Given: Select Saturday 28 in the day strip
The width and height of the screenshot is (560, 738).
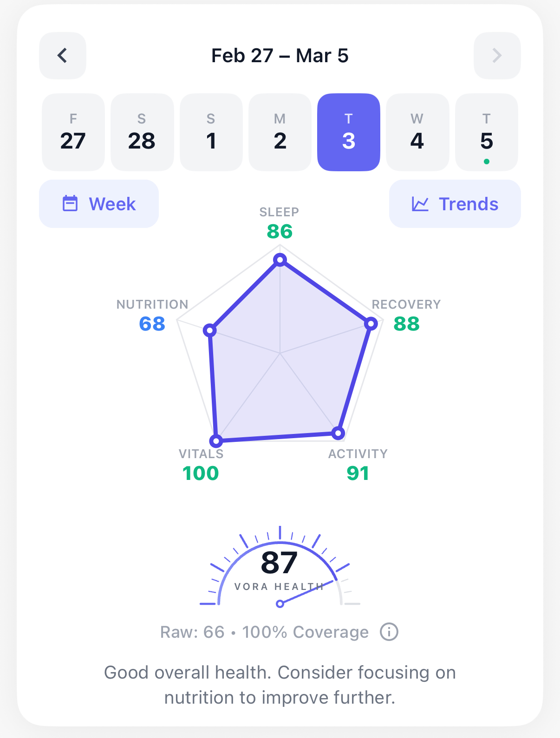Looking at the screenshot, I should (142, 132).
